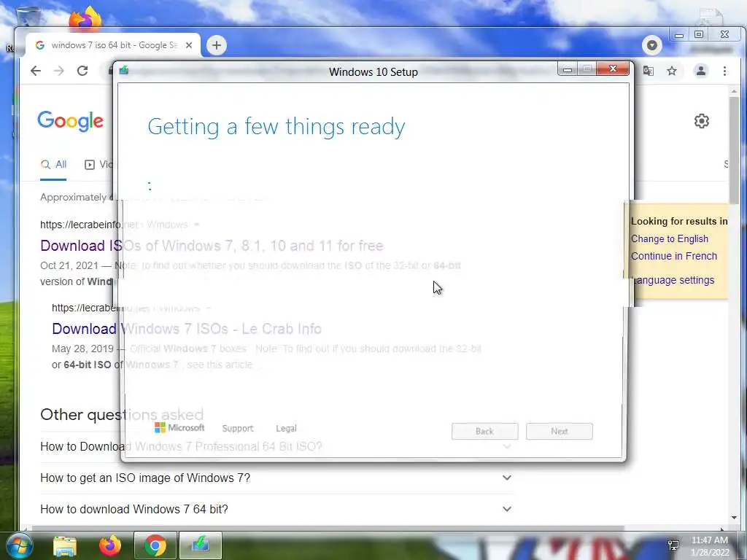Open Language settings link

click(x=673, y=280)
